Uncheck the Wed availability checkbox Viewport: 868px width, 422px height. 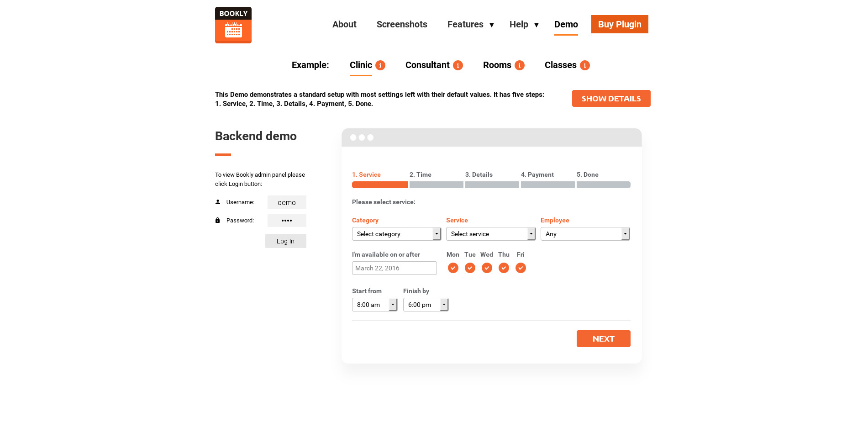click(x=487, y=268)
